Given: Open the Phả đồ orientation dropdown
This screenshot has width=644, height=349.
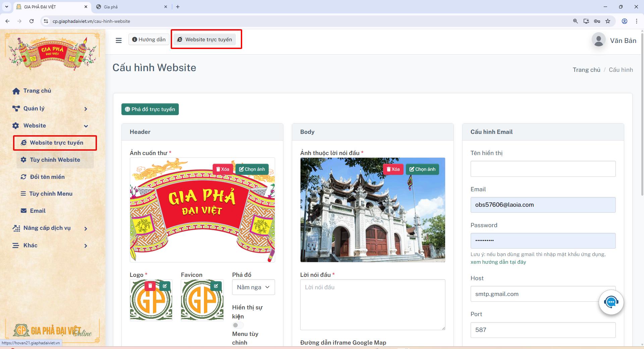Looking at the screenshot, I should pos(253,287).
